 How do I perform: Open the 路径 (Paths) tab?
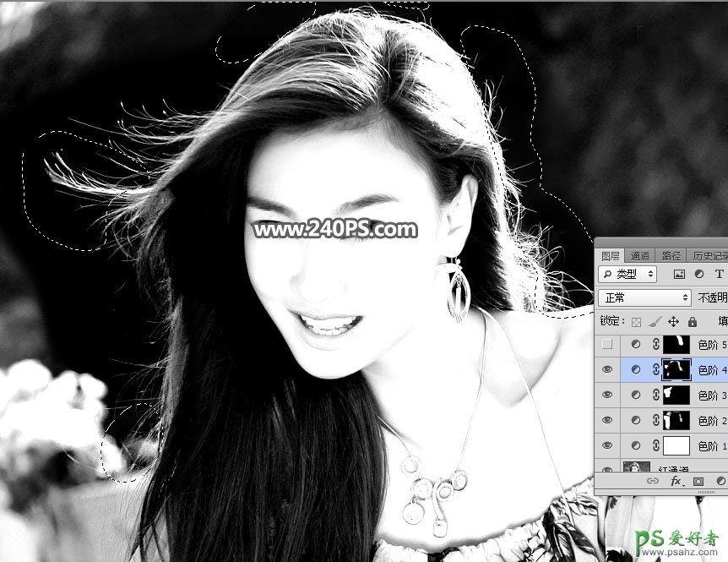point(671,256)
